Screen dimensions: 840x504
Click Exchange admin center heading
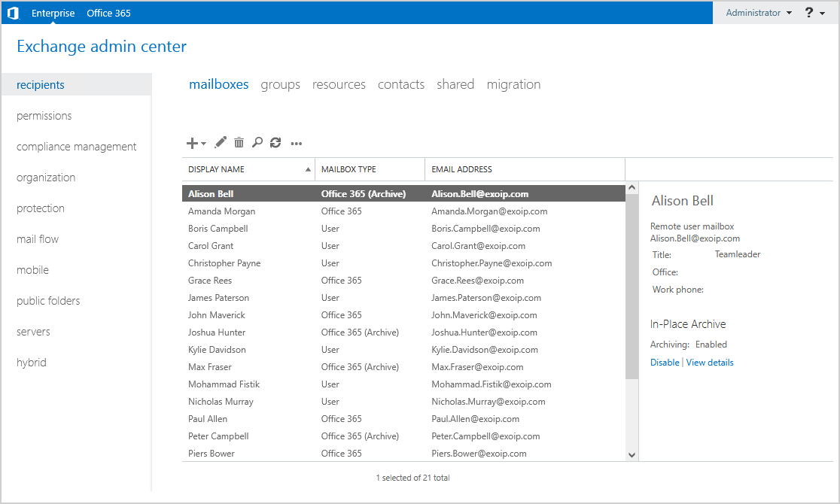pos(102,47)
